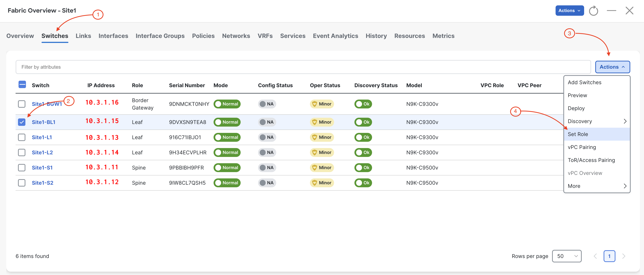Check the Site1-S2 row checkbox
Screen dimensions: 644x275
click(x=22, y=183)
